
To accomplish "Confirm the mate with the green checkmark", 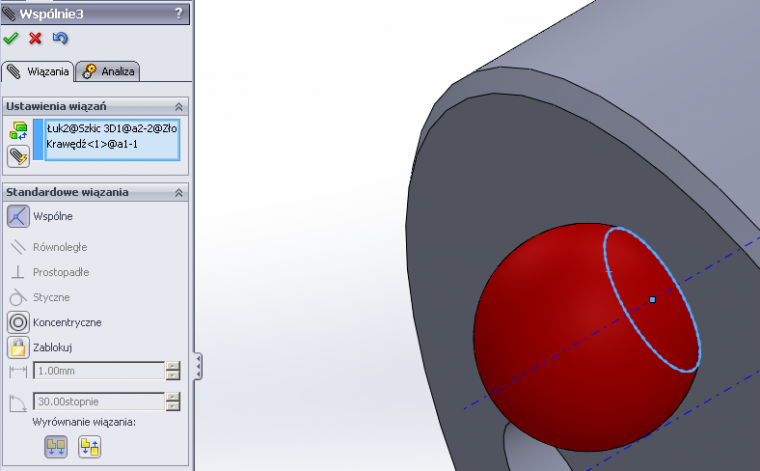I will (11, 38).
